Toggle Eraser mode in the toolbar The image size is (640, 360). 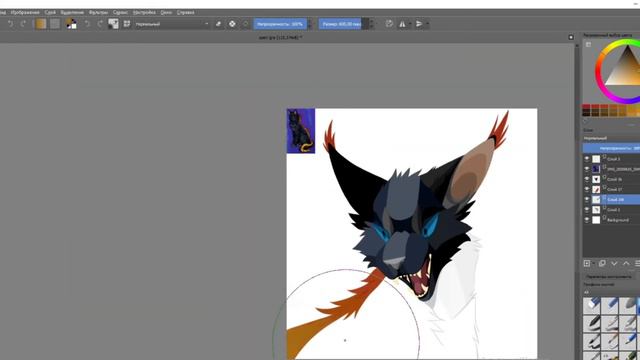(218, 24)
